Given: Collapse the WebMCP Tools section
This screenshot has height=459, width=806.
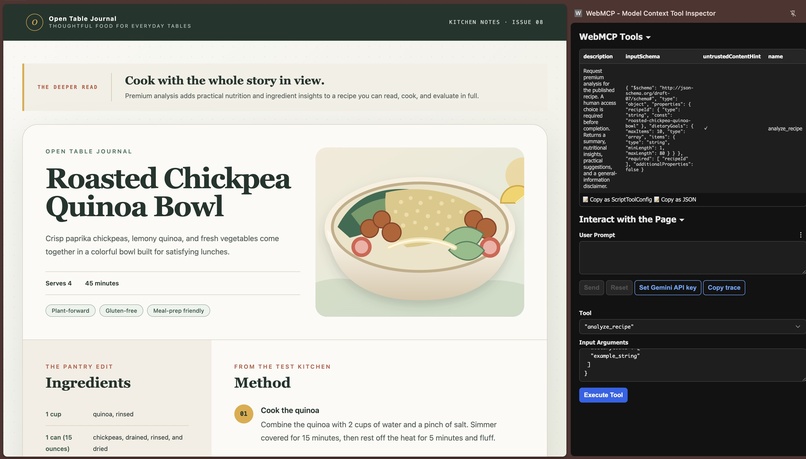Looking at the screenshot, I should [615, 37].
